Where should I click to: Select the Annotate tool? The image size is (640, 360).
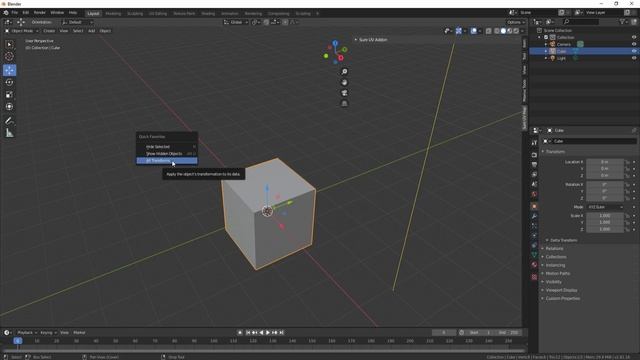9,121
